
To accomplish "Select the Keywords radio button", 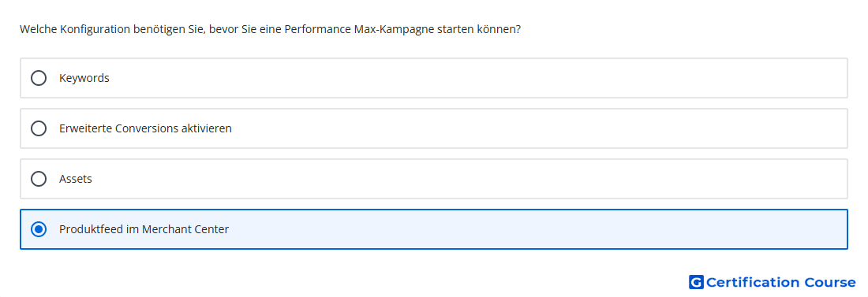I will pyautogui.click(x=39, y=78).
